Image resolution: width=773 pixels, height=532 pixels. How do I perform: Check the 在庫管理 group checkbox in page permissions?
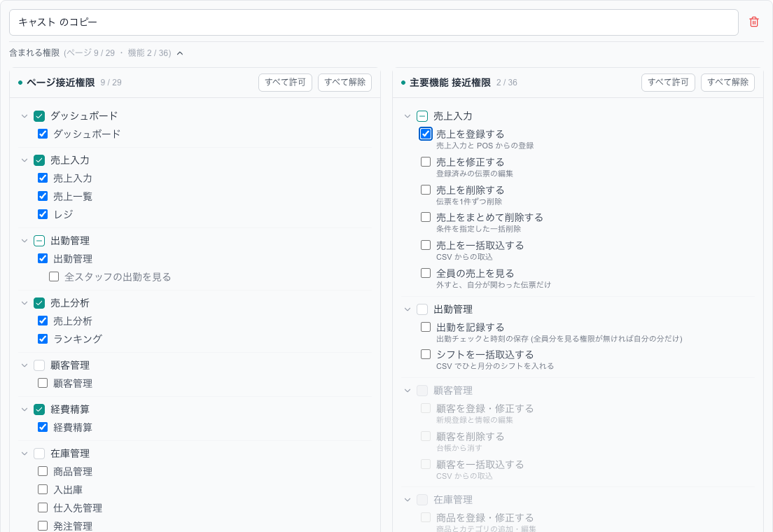[x=39, y=454]
